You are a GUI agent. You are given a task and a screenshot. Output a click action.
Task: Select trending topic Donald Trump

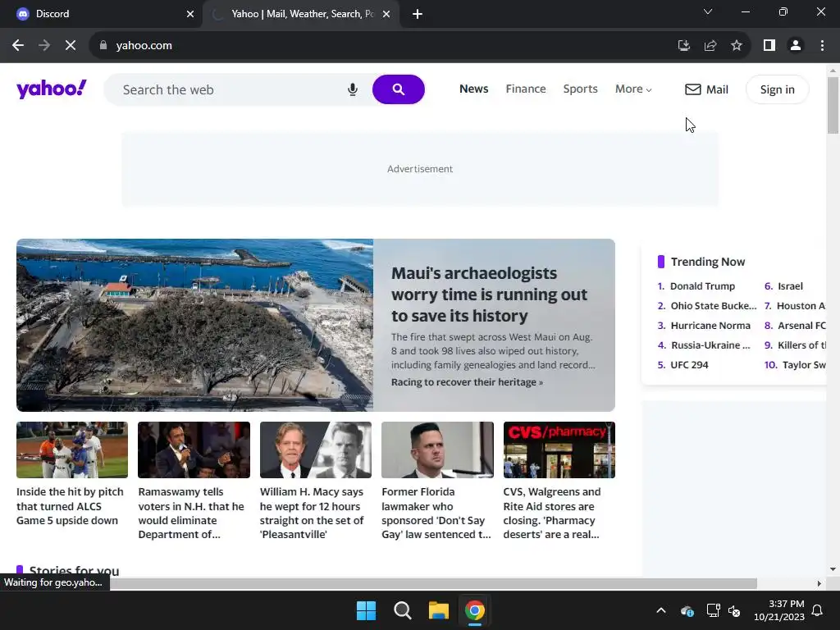pos(702,286)
